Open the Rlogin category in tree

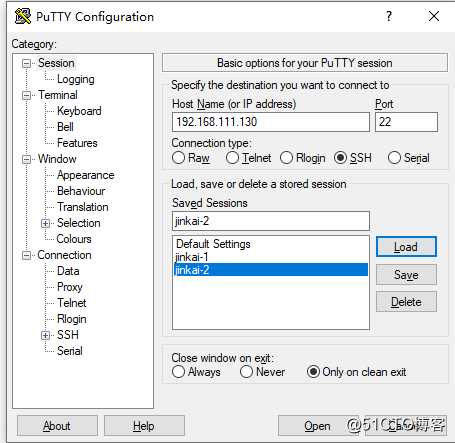[72, 319]
